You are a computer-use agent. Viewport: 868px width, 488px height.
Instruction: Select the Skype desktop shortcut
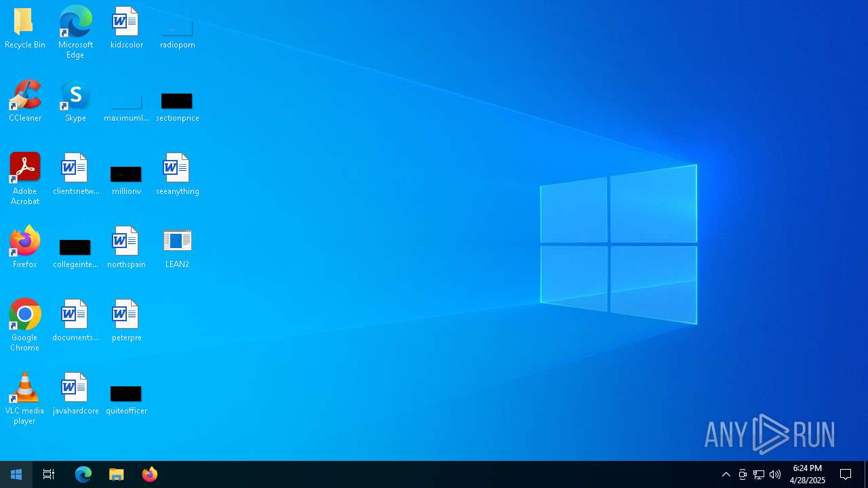click(x=75, y=101)
